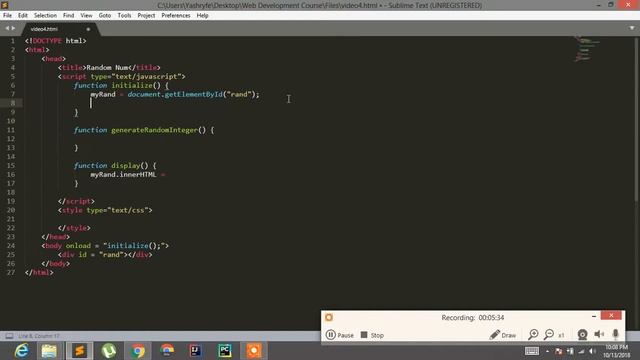
Task: Open Google Chrome from taskbar
Action: 138,351
